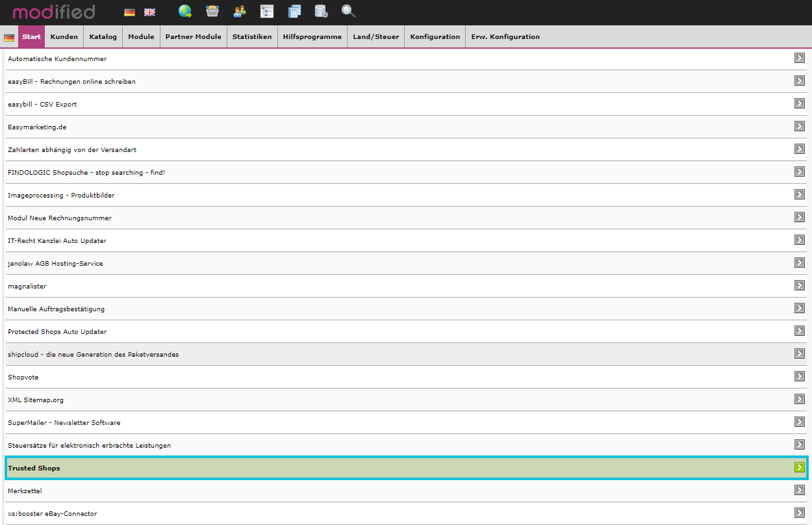The image size is (812, 525).
Task: Click the arrow icon for easyBill Rechnungen online schreiben
Action: coord(800,81)
